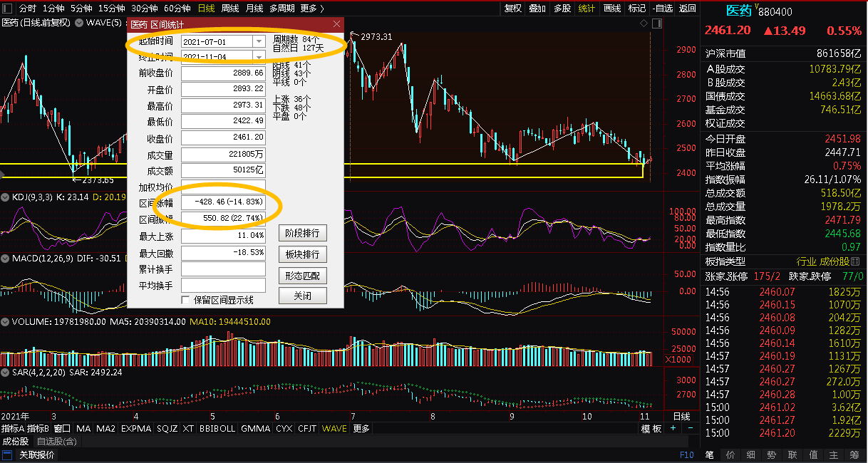Image resolution: width=868 pixels, height=463 pixels.
Task: Select the 分时 intraday tab
Action: click(27, 9)
